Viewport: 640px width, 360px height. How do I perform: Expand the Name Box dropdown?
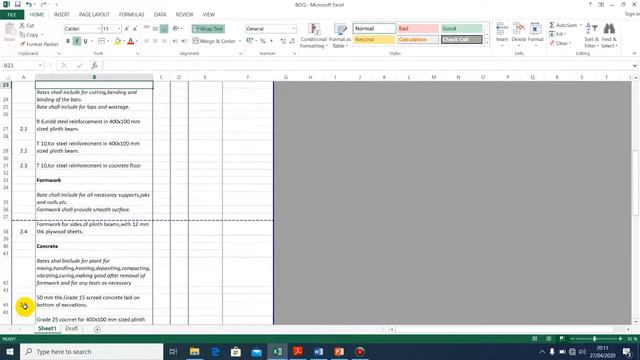point(40,65)
